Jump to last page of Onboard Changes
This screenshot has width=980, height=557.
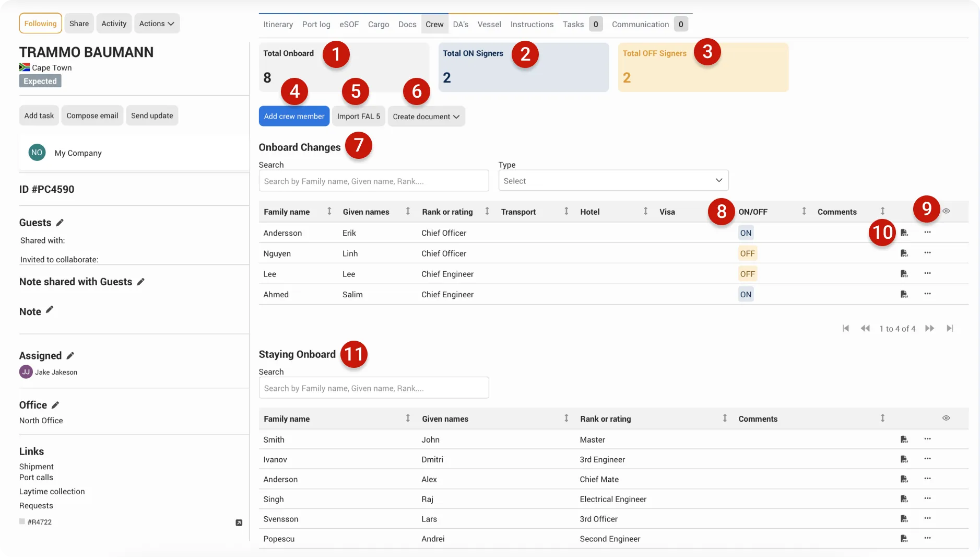[950, 328]
